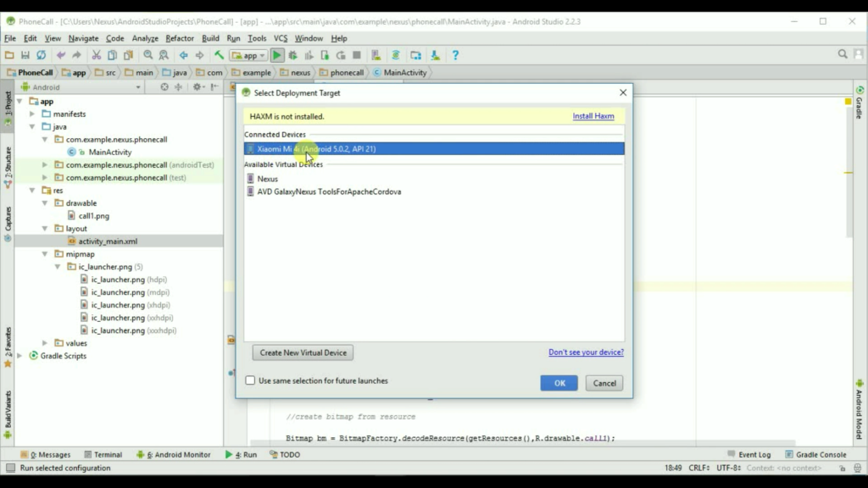The image size is (868, 488).
Task: Navigate forward with the right arrow icon
Action: [x=199, y=55]
